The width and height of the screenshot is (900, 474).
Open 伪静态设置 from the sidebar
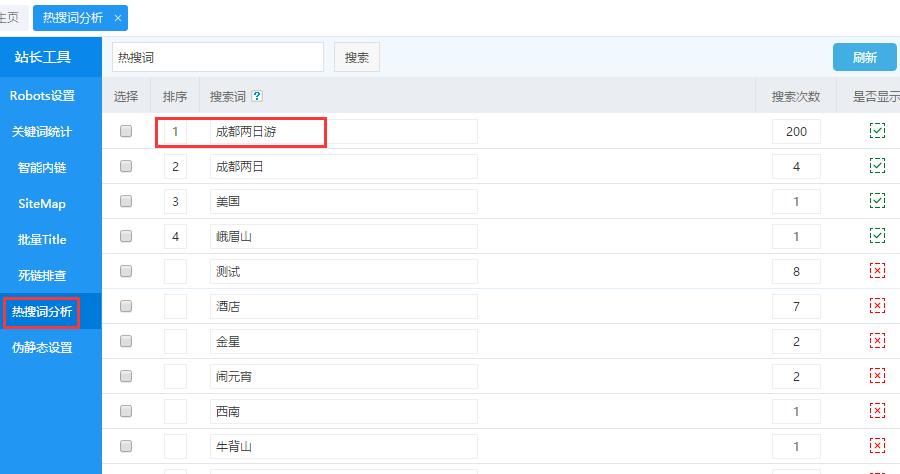42,348
